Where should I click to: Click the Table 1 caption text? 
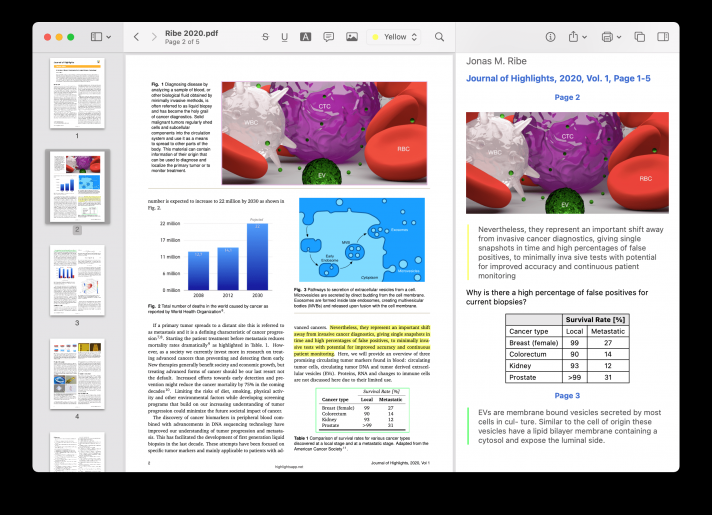click(361, 443)
